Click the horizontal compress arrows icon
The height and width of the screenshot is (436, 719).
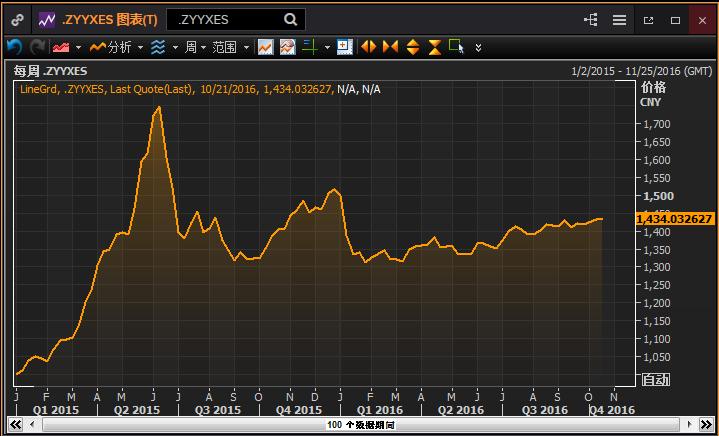click(391, 47)
